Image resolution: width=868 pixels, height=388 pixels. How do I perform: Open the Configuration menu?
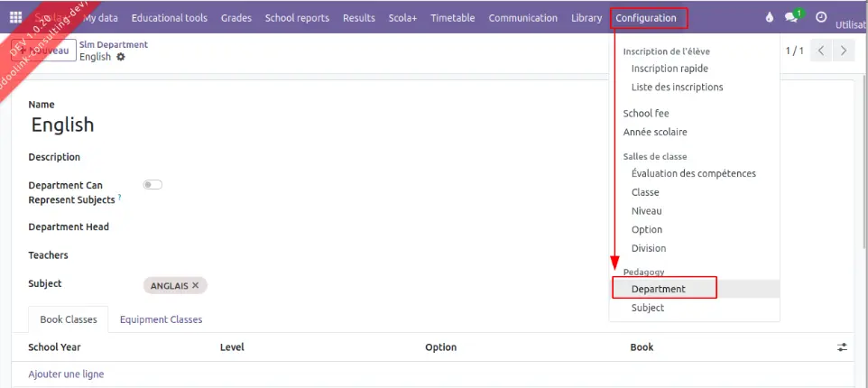[x=646, y=18]
